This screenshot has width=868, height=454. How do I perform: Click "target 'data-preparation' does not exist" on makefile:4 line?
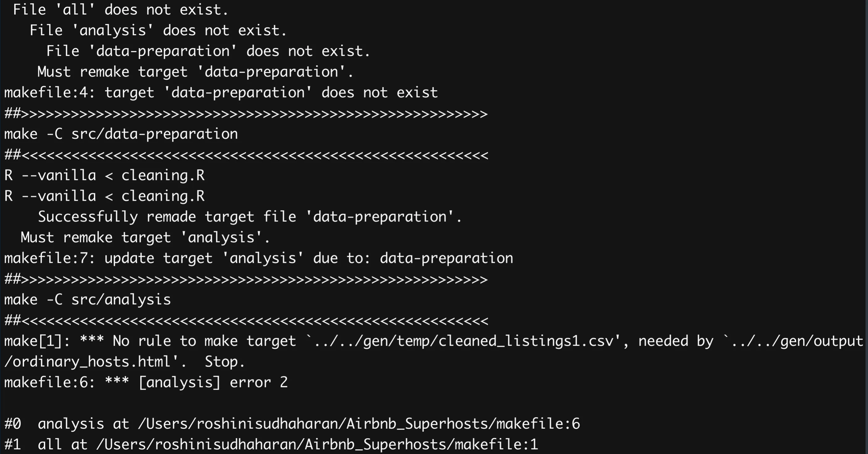tap(271, 93)
